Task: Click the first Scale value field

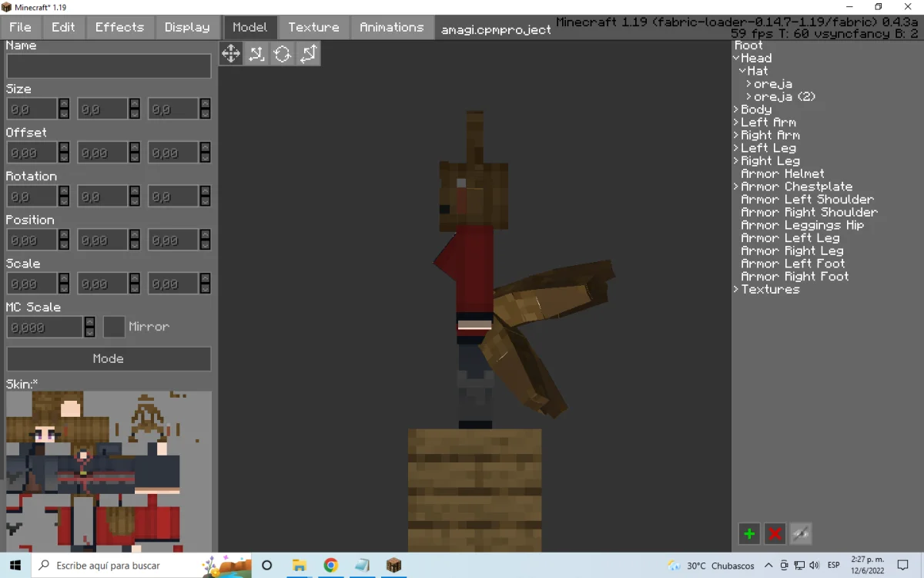Action: [32, 284]
